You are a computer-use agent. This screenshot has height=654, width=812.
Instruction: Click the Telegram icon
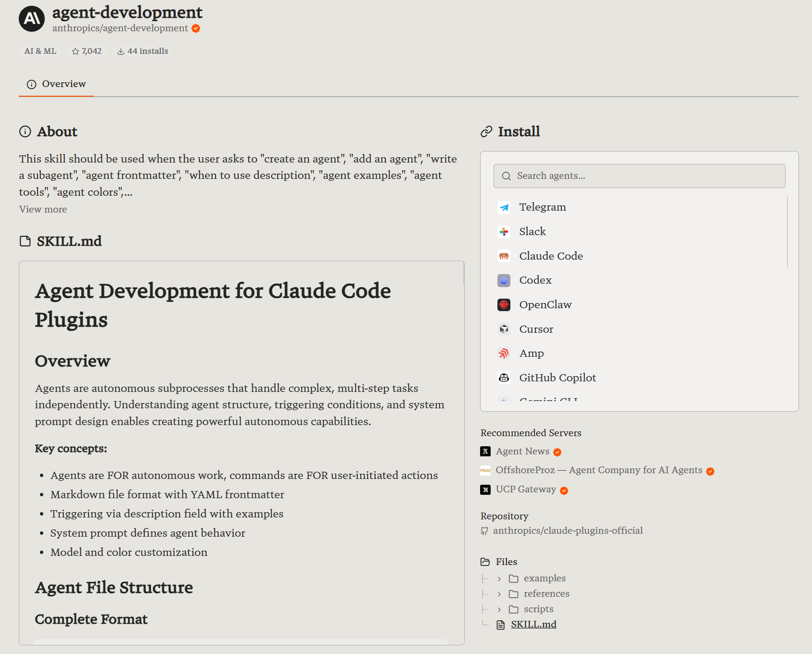[x=504, y=207]
